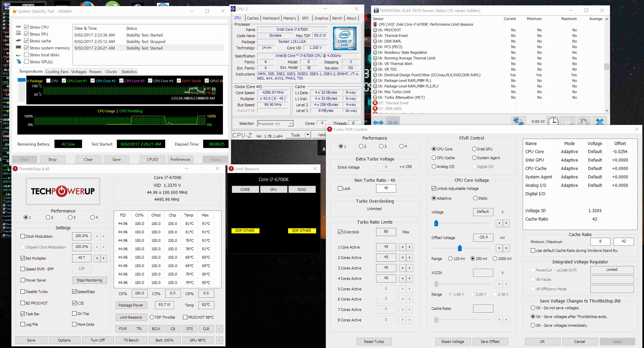Uncheck Stress CPU in AIDA64
The height and width of the screenshot is (348, 644).
tap(26, 27)
